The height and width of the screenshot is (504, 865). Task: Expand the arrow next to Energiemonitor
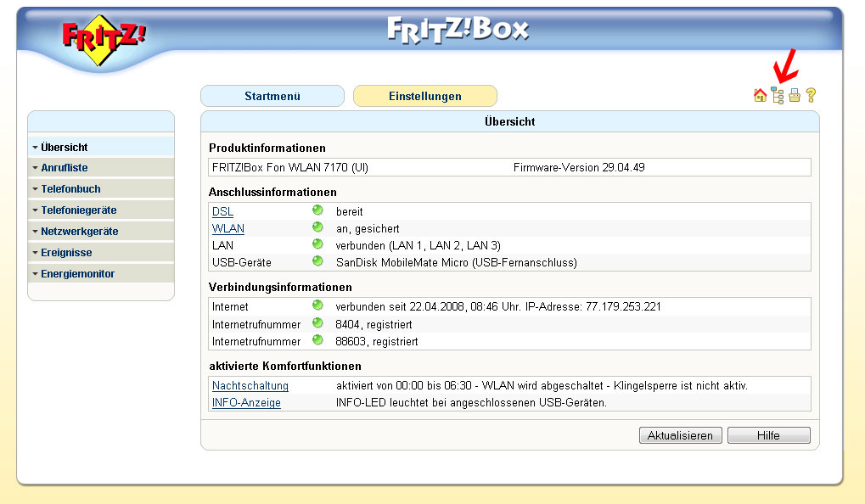(35, 273)
